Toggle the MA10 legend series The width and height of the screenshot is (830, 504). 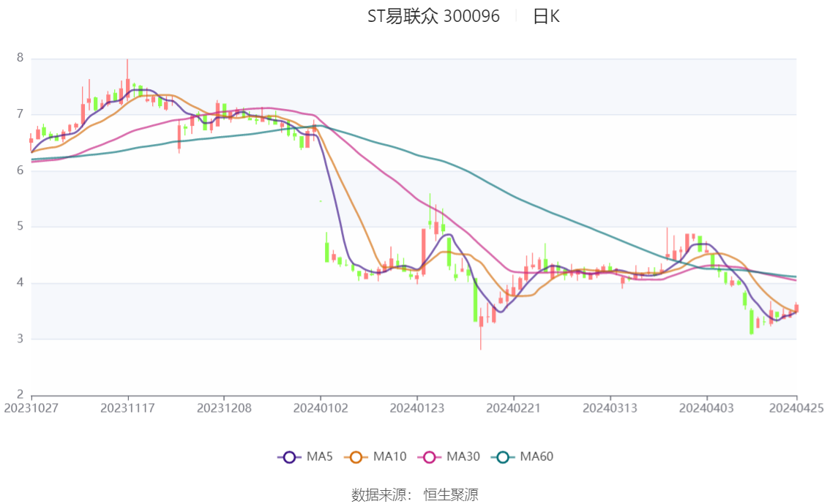(x=375, y=457)
